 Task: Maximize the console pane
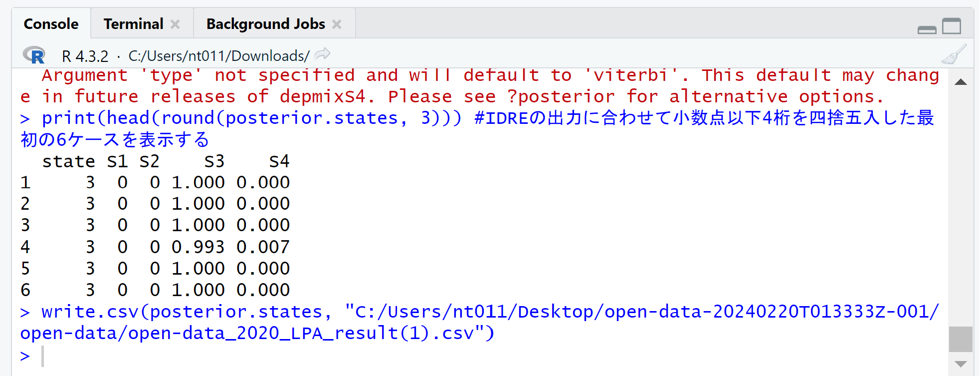click(952, 25)
